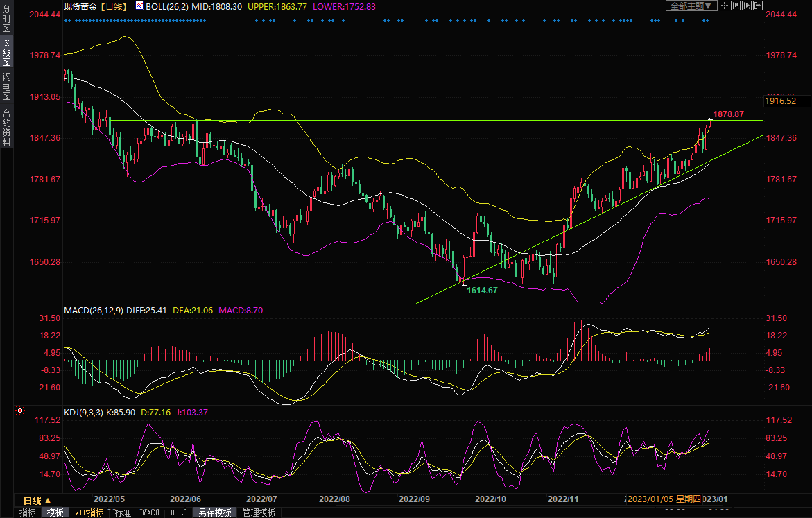Image resolution: width=812 pixels, height=518 pixels.
Task: Click the LOWER:1752.83 value
Action: tap(344, 6)
